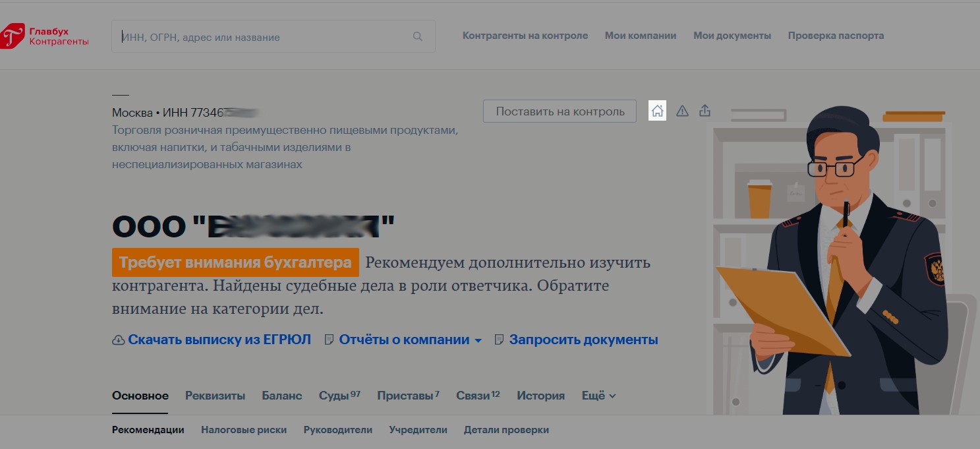Click the warning triangle icon
Viewport: 980px width, 449px height.
(682, 111)
